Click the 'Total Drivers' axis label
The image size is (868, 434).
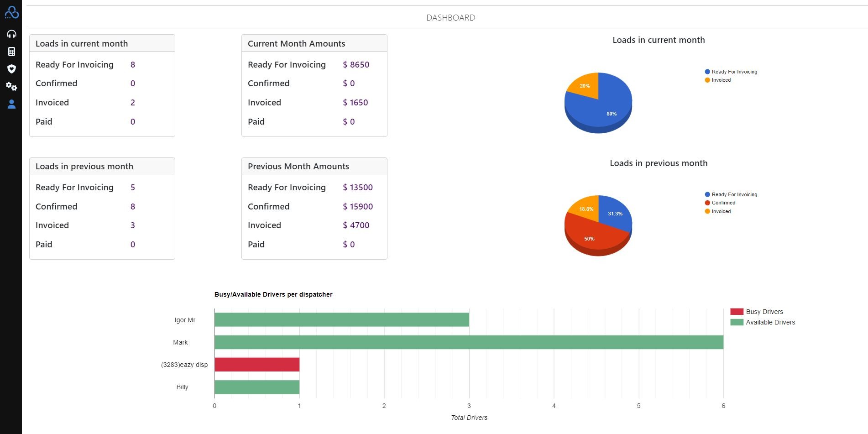pyautogui.click(x=469, y=418)
